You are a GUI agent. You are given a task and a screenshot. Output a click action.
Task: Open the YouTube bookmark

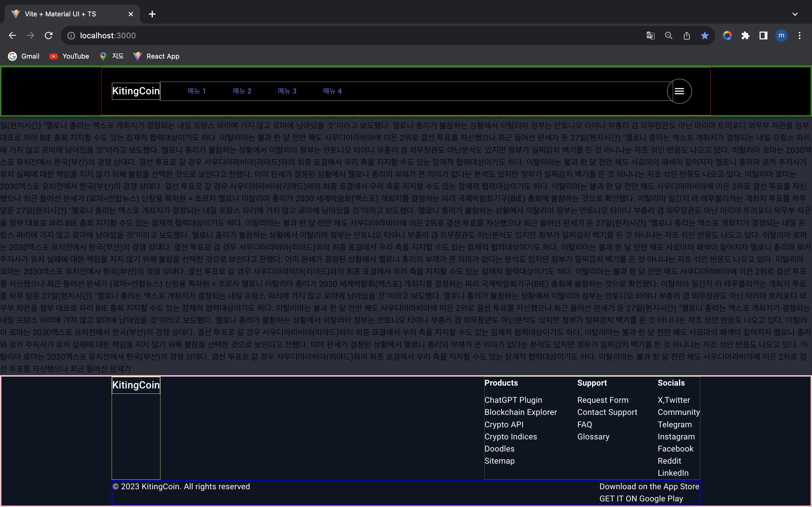click(x=69, y=56)
